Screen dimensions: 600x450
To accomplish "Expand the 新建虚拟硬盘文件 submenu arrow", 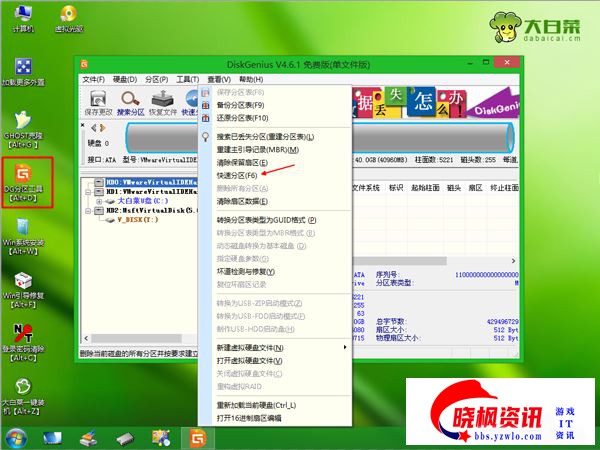I will tap(346, 347).
